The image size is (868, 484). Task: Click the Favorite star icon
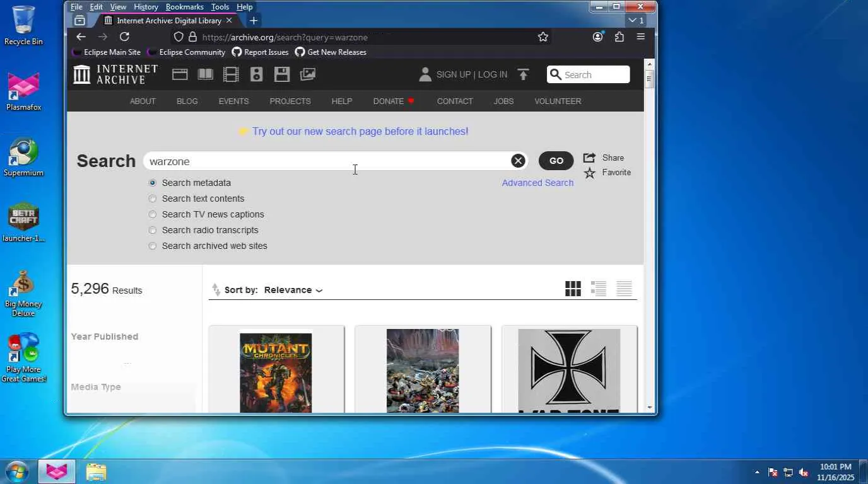(589, 173)
